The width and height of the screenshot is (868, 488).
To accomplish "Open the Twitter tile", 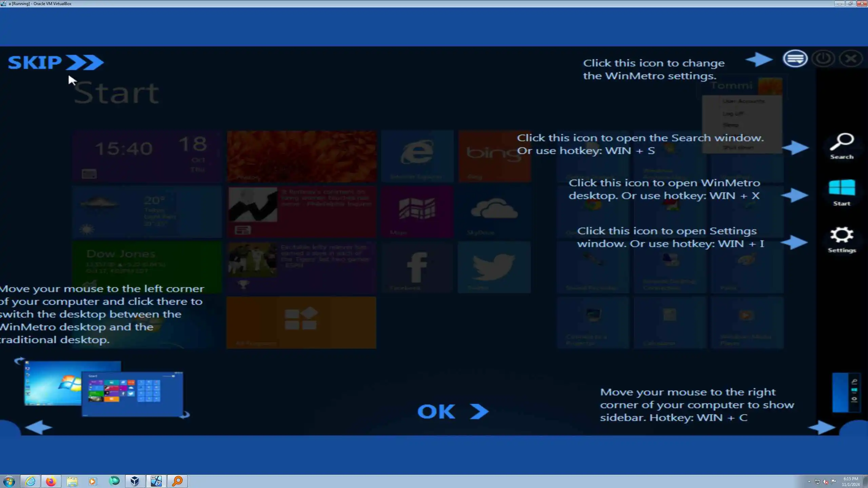I will point(494,267).
